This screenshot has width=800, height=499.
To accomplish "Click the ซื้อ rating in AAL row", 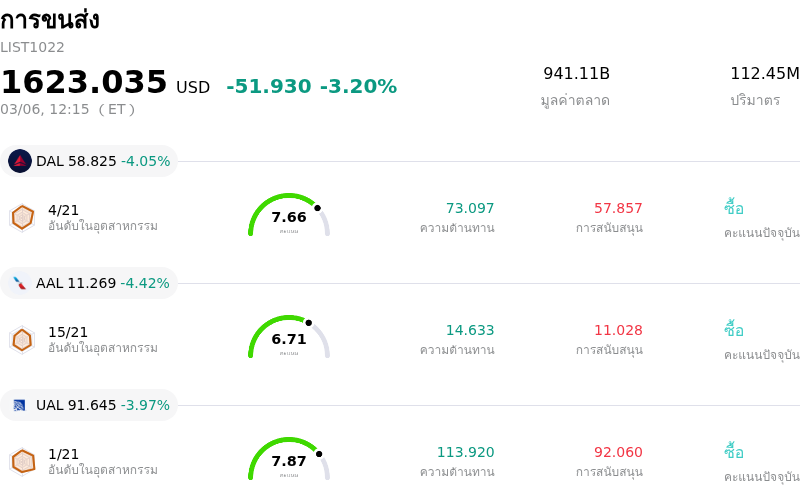I will click(734, 330).
